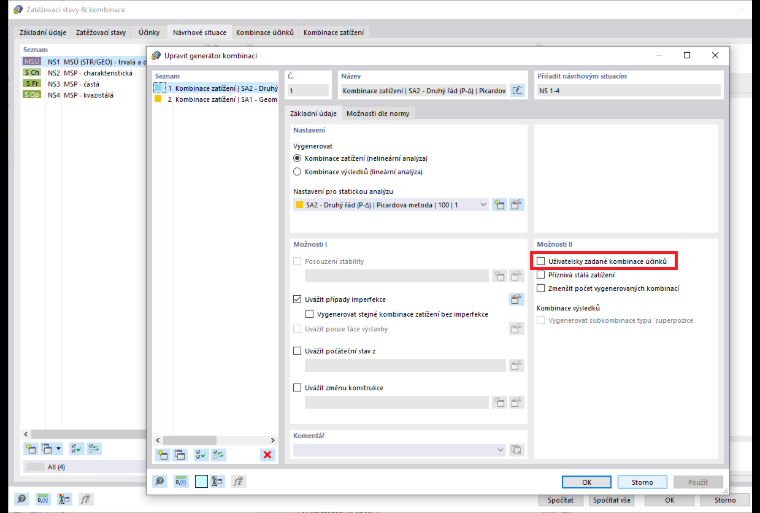Click the function fx icon in dialog footer

238,481
